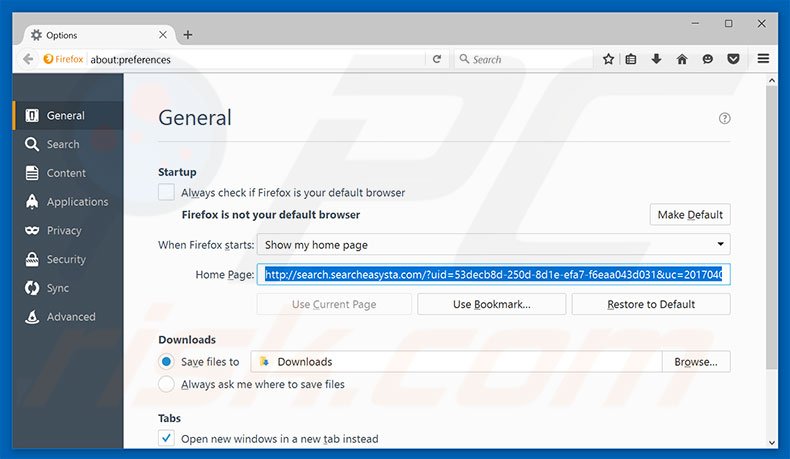Maximize the Firefox window
The width and height of the screenshot is (790, 459).
(729, 23)
